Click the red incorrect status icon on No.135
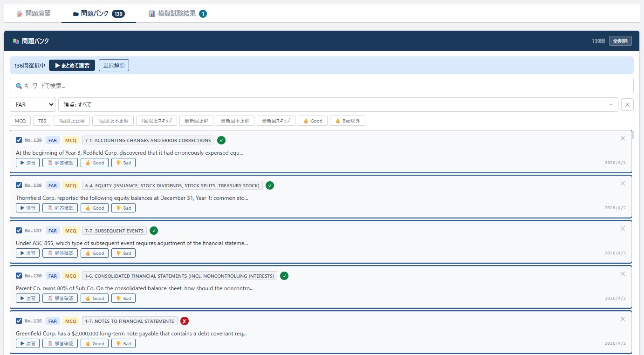Screen dimensions: 644x355 click(x=185, y=321)
